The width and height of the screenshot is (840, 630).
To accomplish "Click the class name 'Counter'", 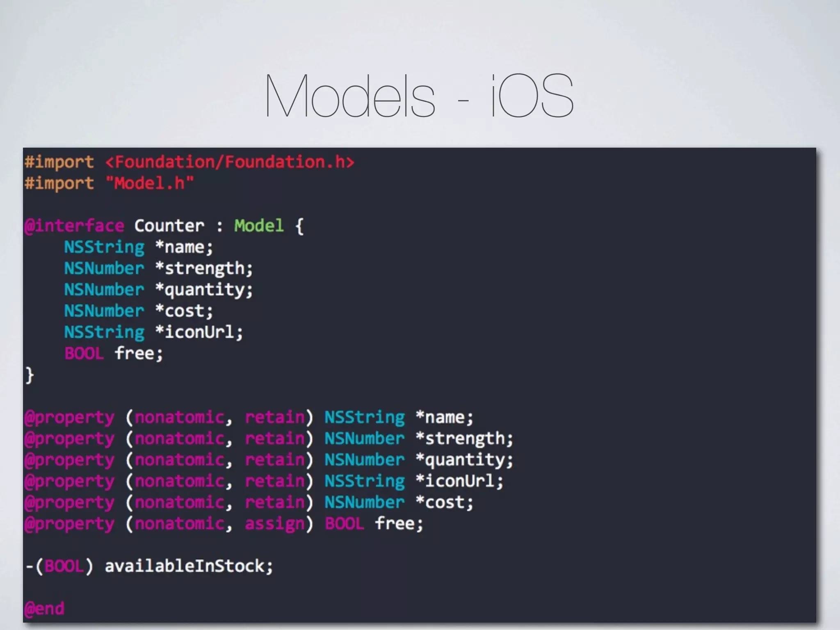I will 169,226.
